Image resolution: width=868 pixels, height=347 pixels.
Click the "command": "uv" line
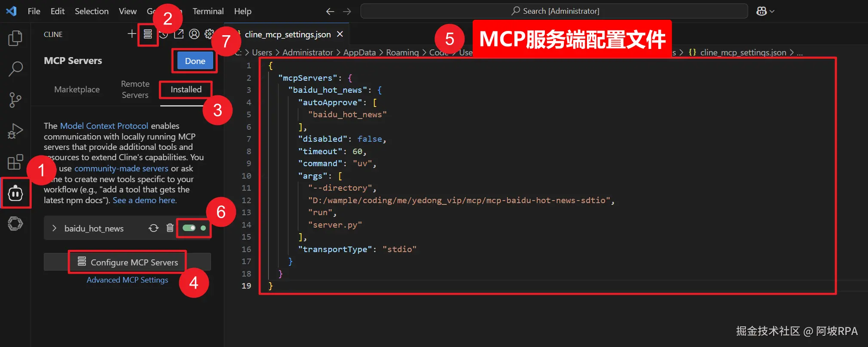tap(337, 163)
